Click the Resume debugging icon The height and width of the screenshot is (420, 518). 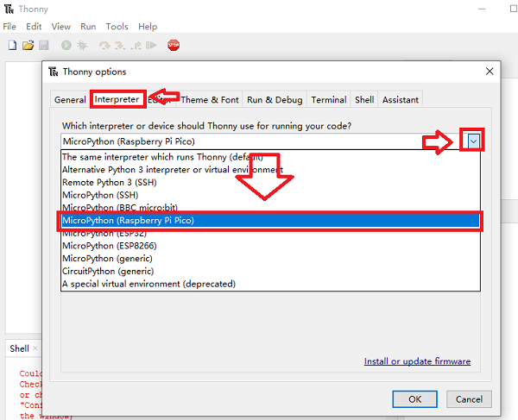(151, 45)
